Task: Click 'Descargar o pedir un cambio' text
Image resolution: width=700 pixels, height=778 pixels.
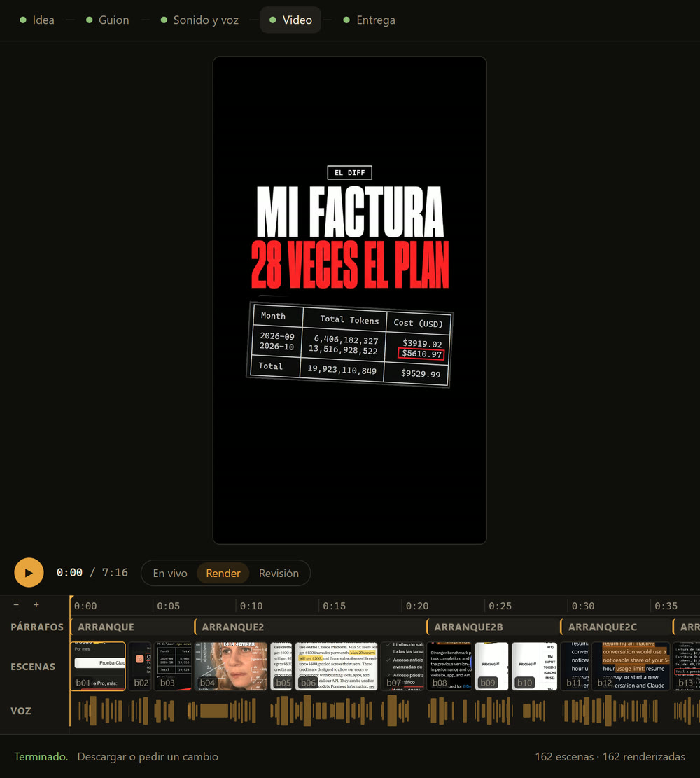Action: coord(148,757)
